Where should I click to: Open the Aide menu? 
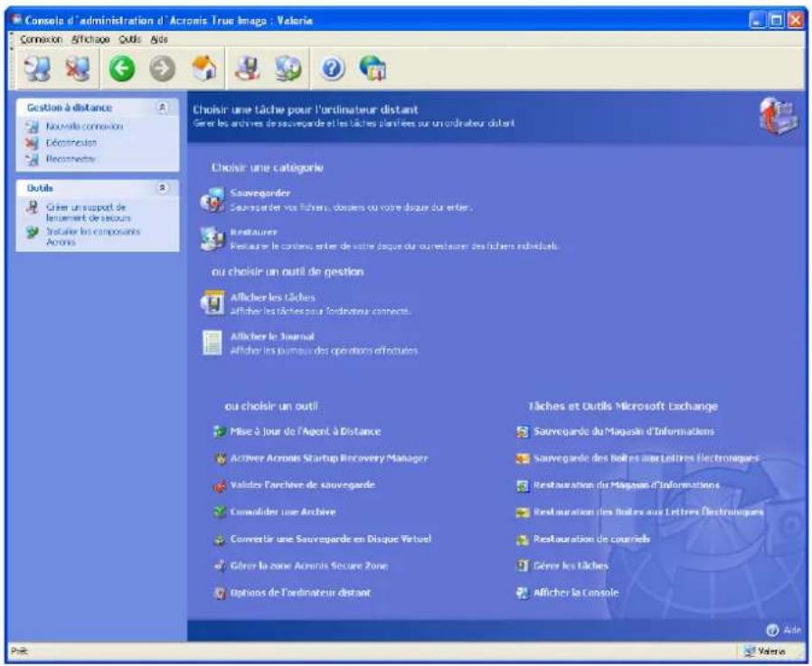pos(159,40)
